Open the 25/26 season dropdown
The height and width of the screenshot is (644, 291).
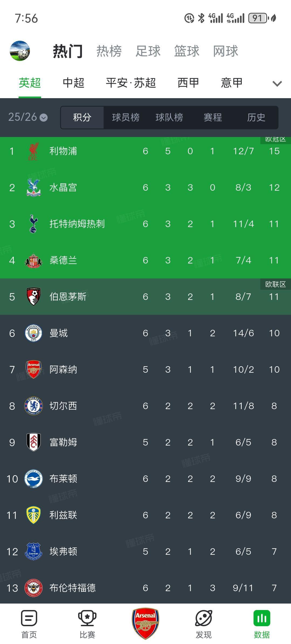(28, 117)
